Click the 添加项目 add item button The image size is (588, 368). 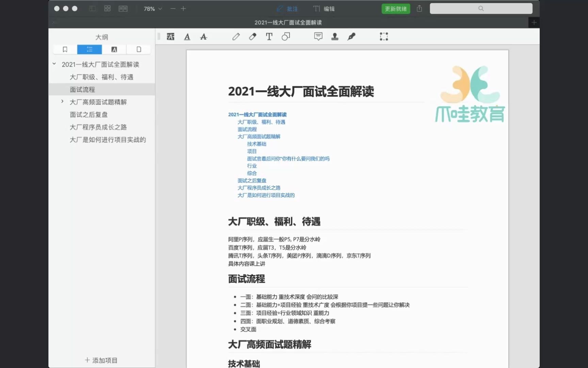(101, 360)
